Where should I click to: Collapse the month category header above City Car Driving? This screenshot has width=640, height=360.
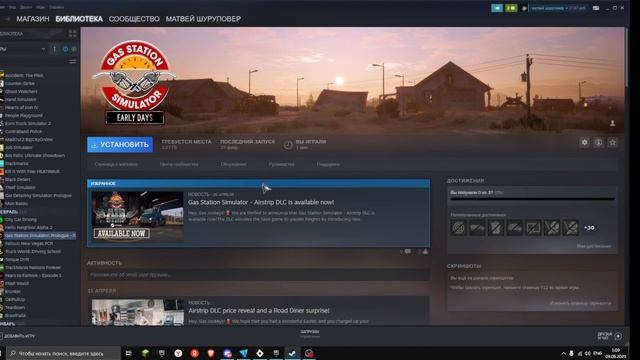pyautogui.click(x=12, y=212)
